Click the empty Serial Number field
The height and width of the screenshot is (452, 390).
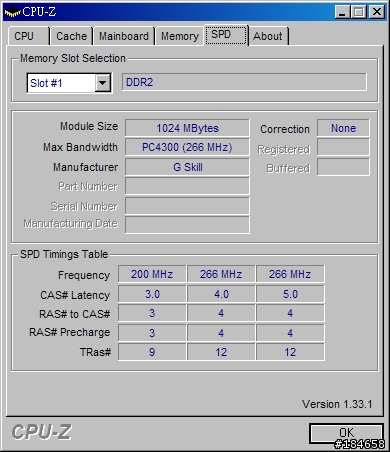point(187,206)
